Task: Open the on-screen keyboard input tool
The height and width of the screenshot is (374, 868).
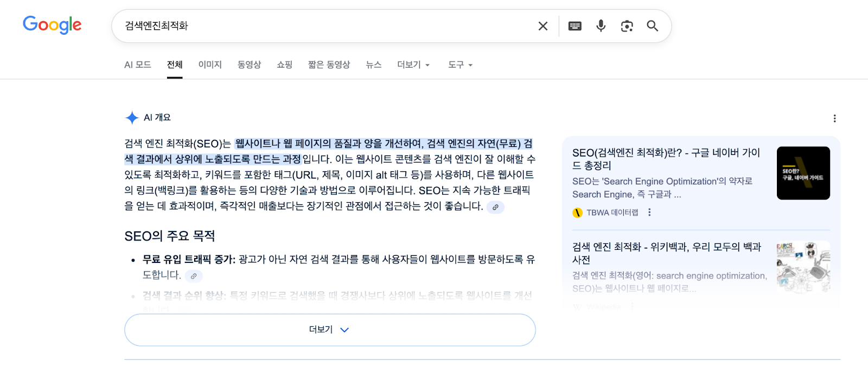Action: 575,26
